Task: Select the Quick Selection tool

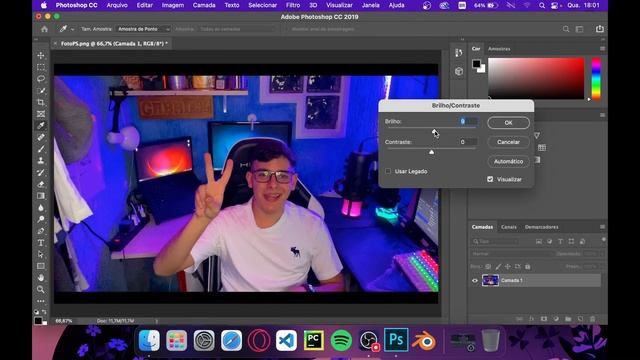Action: (41, 90)
